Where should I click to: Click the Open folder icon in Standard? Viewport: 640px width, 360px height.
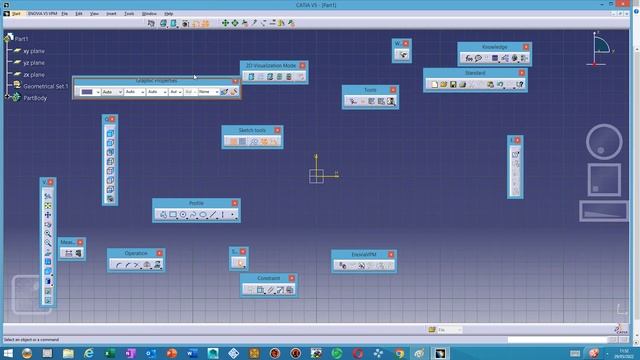click(444, 84)
